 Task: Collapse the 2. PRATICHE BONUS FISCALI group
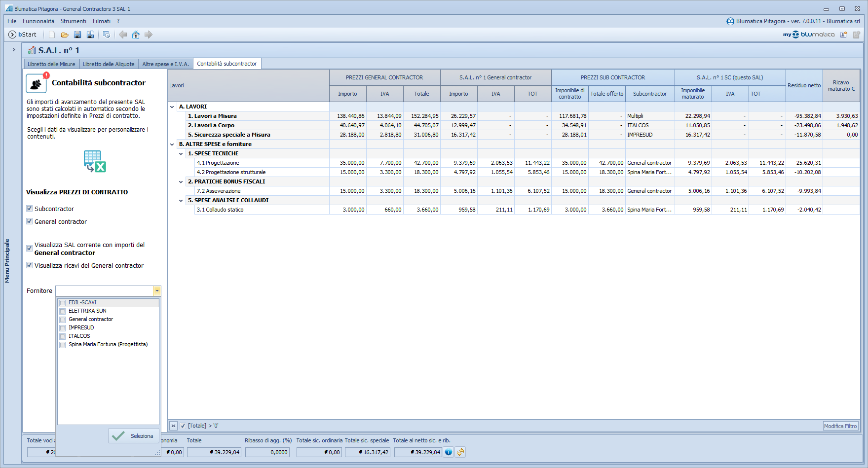[x=181, y=181]
